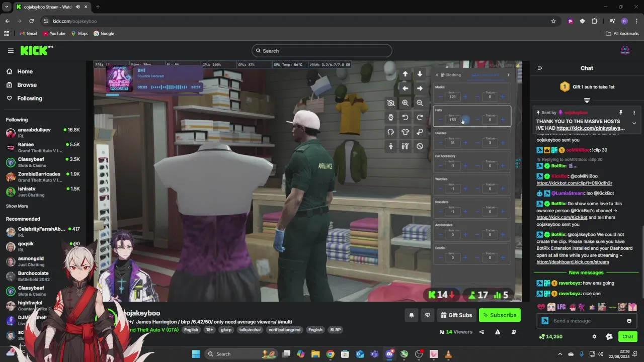Increase the Masks item number
The width and height of the screenshot is (644, 362).
pyautogui.click(x=465, y=97)
